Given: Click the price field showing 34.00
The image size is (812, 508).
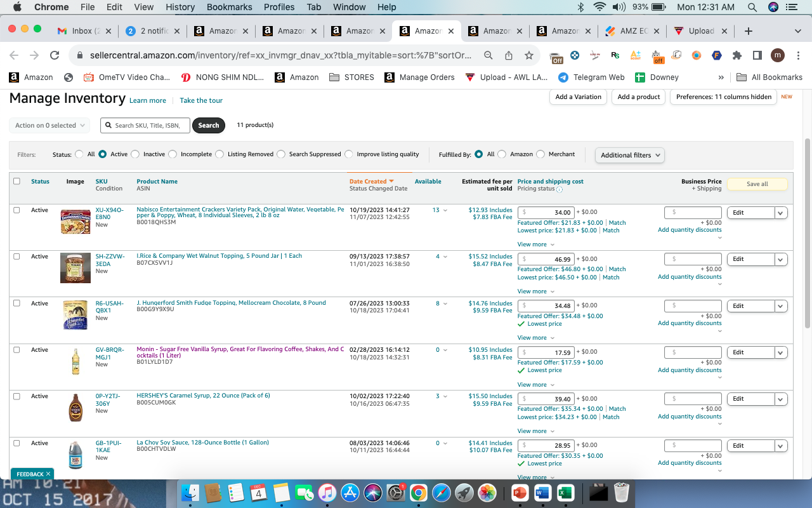Looking at the screenshot, I should [546, 213].
